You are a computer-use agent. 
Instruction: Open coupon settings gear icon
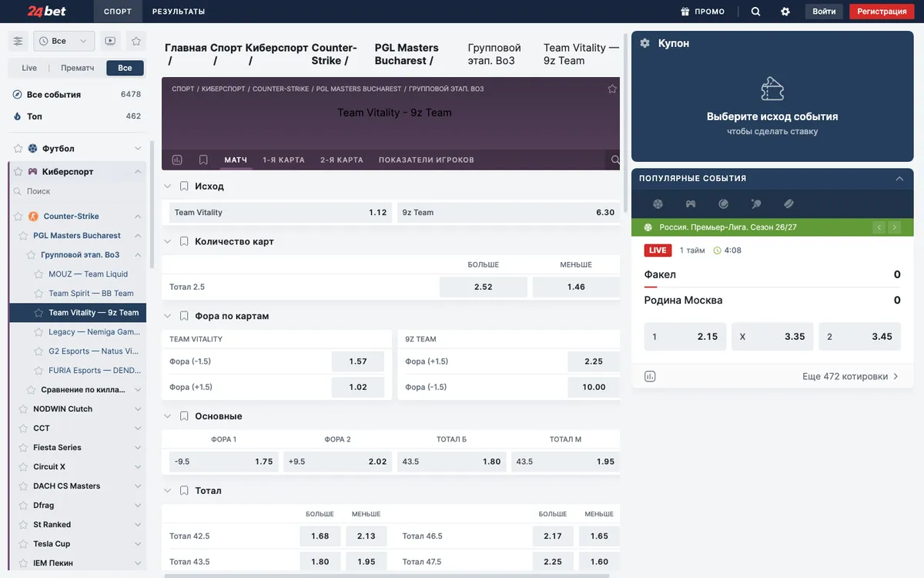tap(645, 44)
